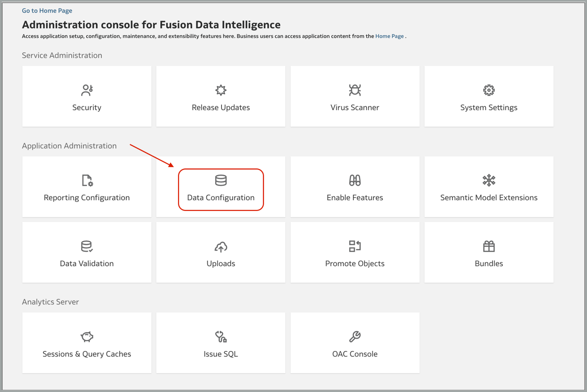Select the Data Validation icon
Viewport: 587px width, 392px height.
[86, 246]
